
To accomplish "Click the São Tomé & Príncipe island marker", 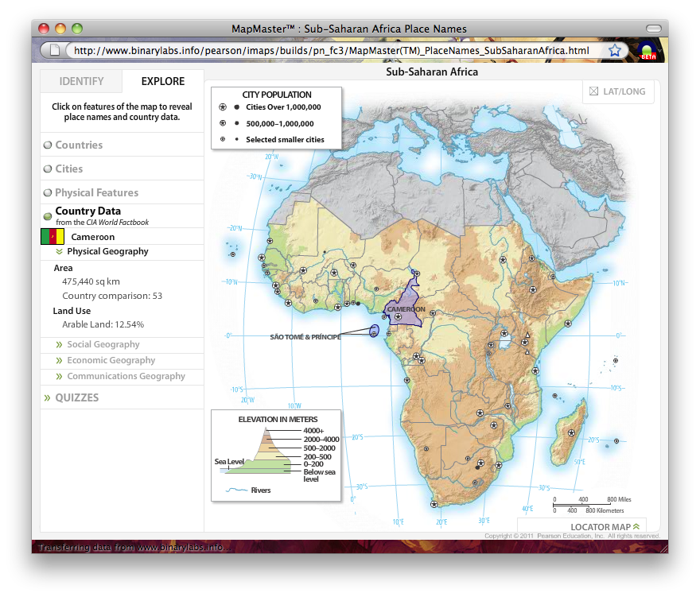I will click(374, 332).
